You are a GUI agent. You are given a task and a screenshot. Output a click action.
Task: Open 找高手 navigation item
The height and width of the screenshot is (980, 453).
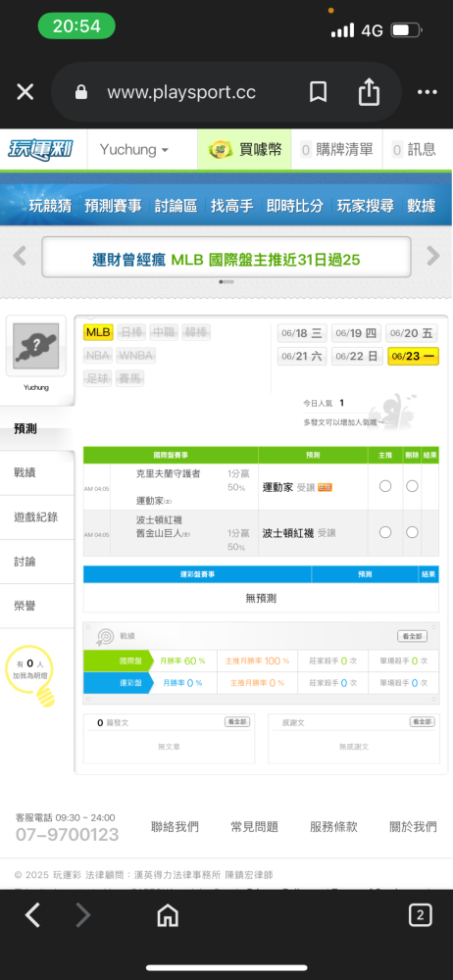tap(231, 206)
